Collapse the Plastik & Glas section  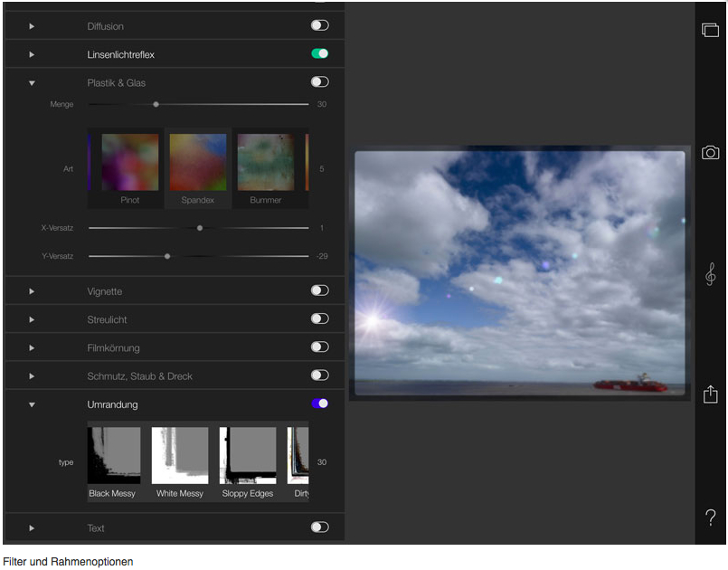click(32, 83)
